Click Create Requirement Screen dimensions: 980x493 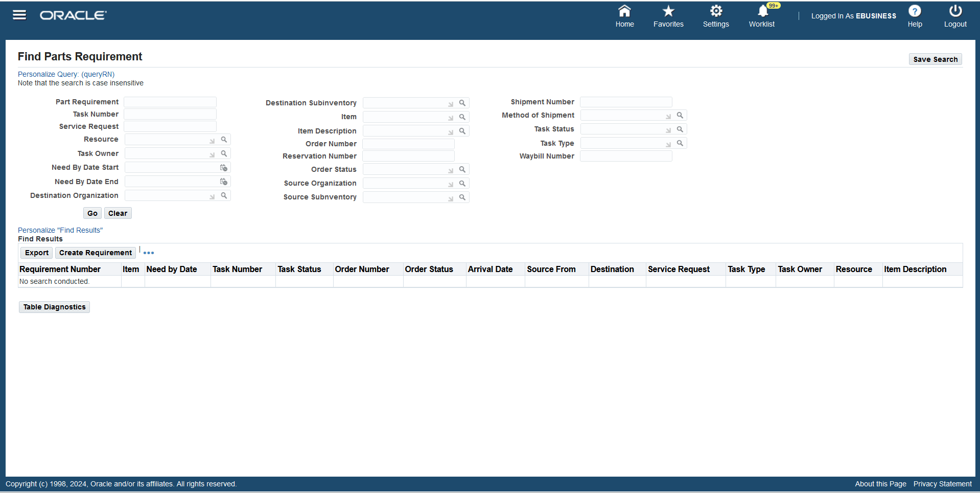pyautogui.click(x=95, y=252)
